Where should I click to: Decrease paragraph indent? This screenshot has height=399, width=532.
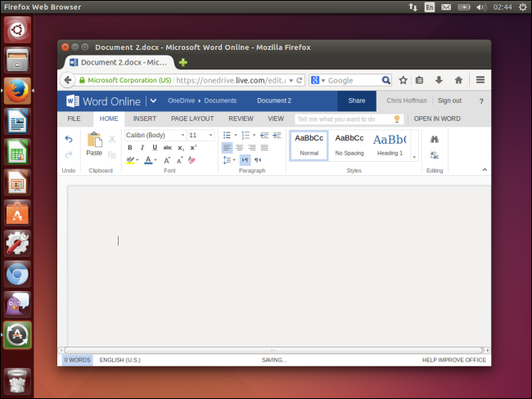264,135
